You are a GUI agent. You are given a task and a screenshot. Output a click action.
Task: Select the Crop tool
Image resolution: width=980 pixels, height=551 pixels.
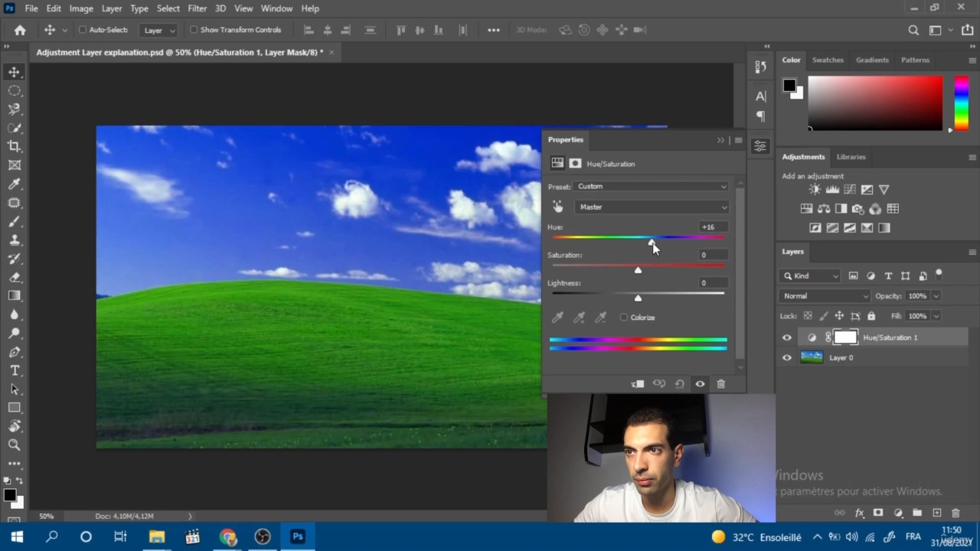[15, 146]
